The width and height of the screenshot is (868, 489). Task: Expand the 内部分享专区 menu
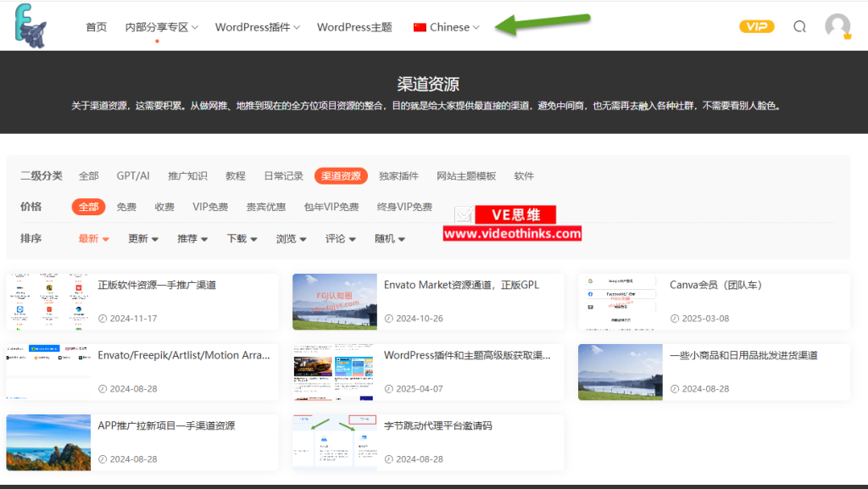tap(161, 27)
